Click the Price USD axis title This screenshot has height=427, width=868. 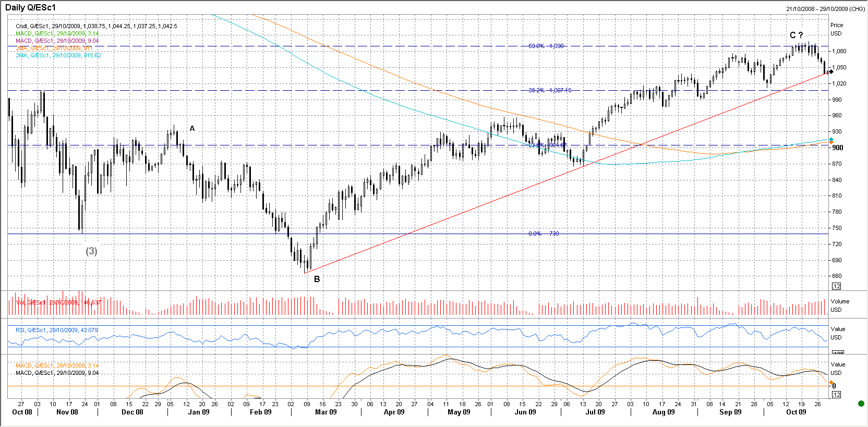point(837,29)
